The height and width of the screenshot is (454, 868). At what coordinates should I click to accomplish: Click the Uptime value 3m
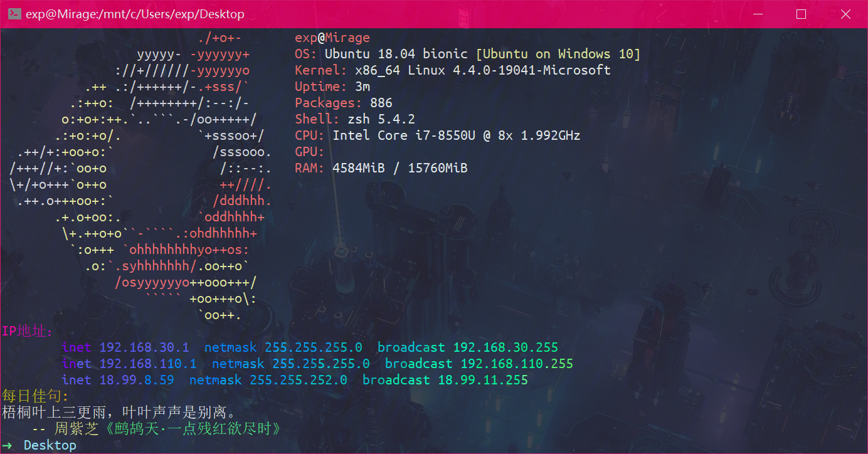363,87
